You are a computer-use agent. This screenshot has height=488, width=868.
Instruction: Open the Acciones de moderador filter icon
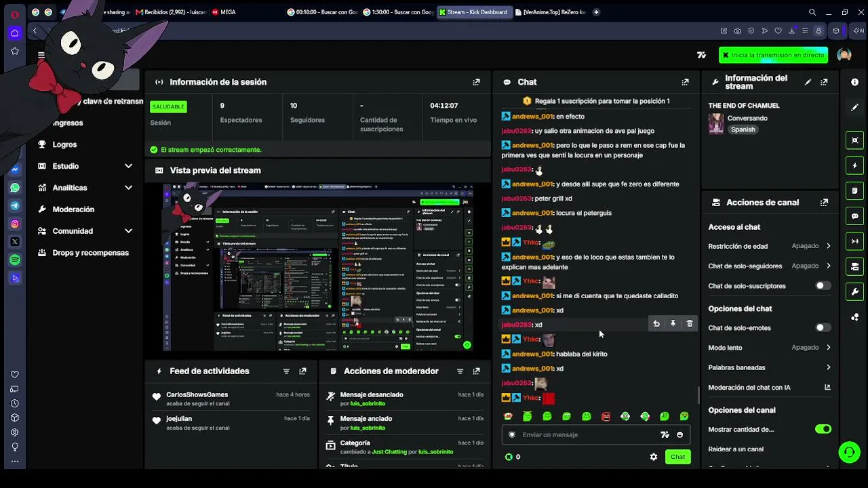(460, 371)
